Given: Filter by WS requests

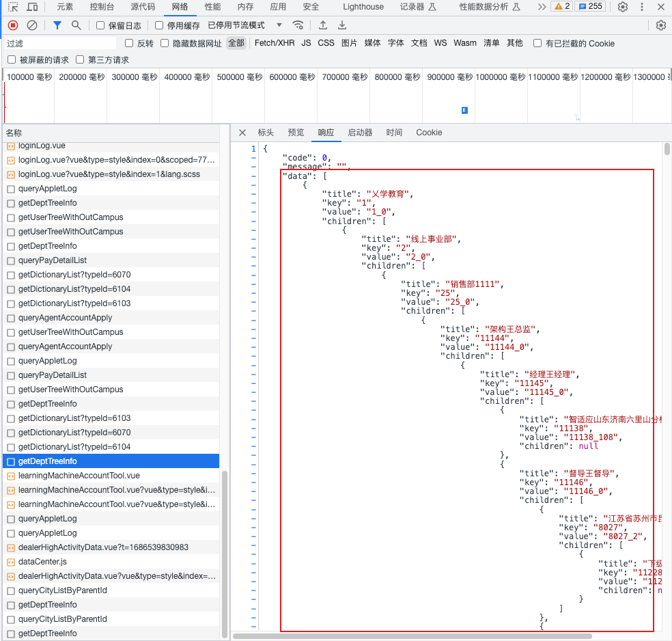Looking at the screenshot, I should pyautogui.click(x=440, y=43).
